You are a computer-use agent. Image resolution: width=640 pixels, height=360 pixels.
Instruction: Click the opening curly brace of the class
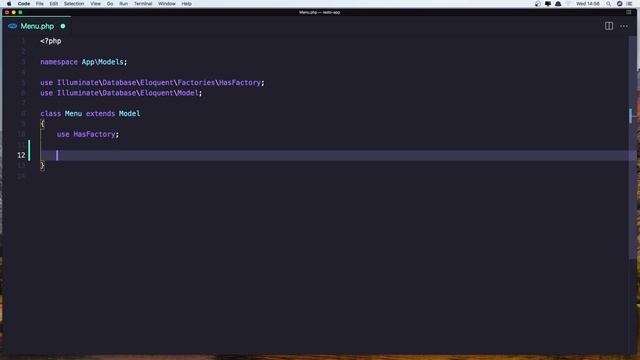(42, 124)
